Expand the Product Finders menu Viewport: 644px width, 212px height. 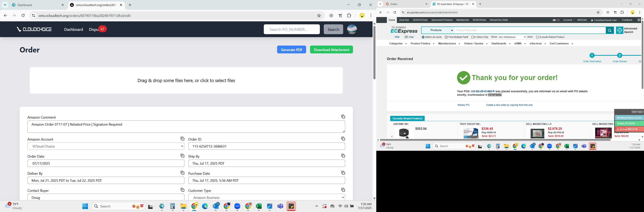422,44
